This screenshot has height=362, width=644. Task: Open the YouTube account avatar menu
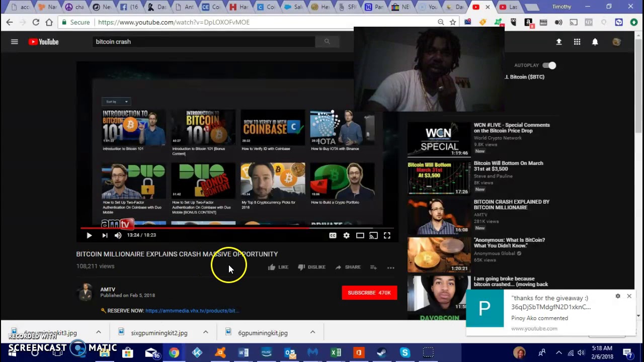point(616,42)
